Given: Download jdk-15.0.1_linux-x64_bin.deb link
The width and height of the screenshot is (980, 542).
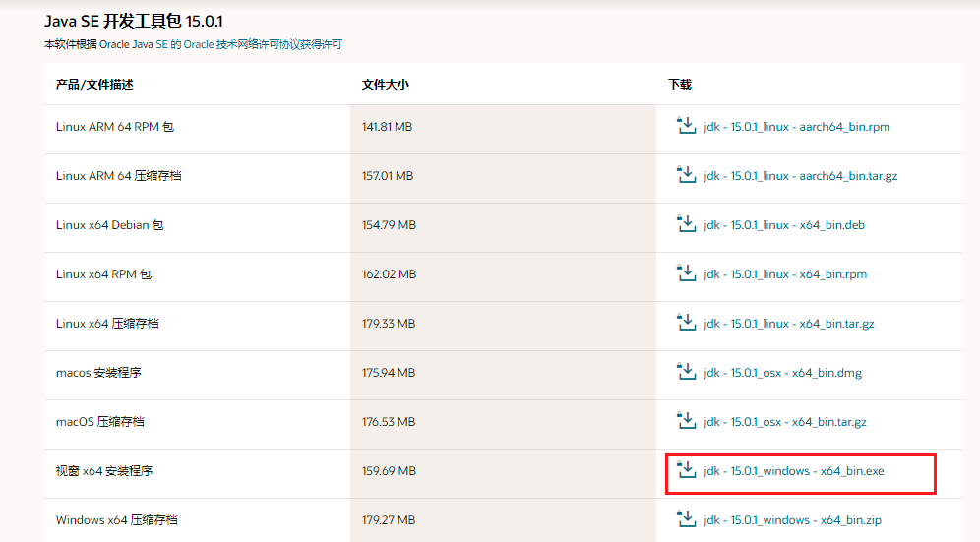Looking at the screenshot, I should click(784, 225).
